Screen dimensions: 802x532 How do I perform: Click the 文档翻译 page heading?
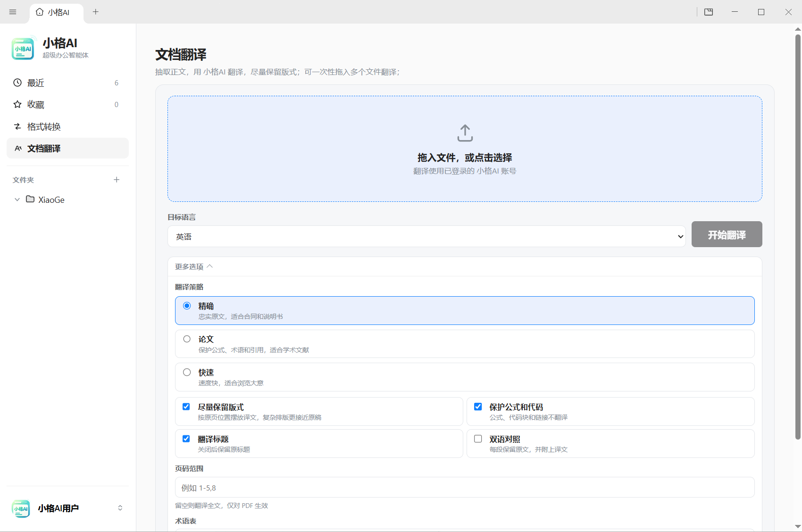click(181, 55)
